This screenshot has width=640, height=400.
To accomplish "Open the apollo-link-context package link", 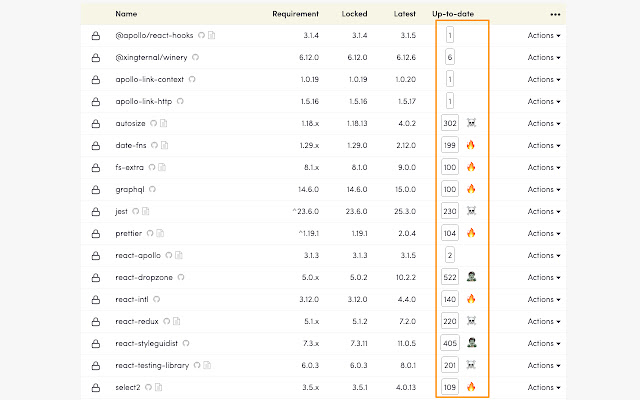I will [x=149, y=80].
